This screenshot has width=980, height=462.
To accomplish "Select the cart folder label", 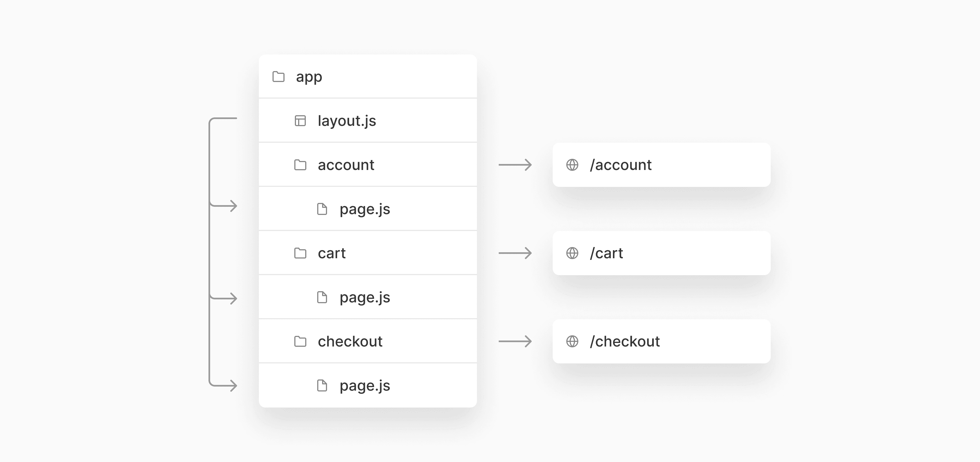I will pos(332,253).
